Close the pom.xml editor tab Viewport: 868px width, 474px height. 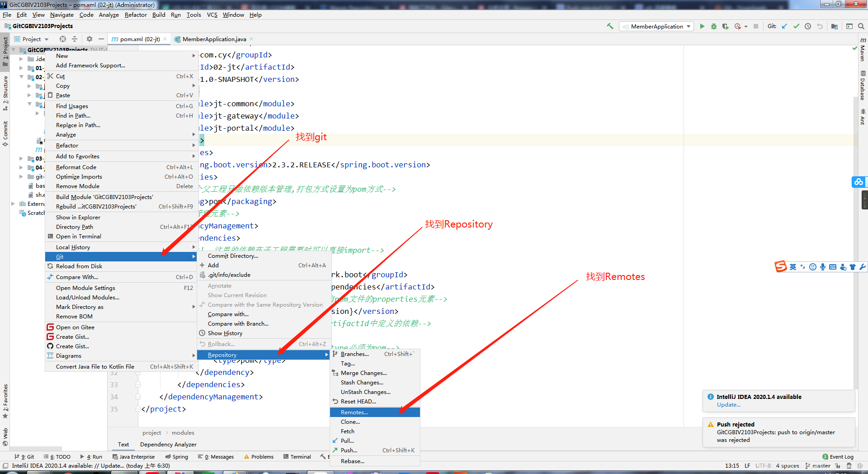(x=165, y=39)
